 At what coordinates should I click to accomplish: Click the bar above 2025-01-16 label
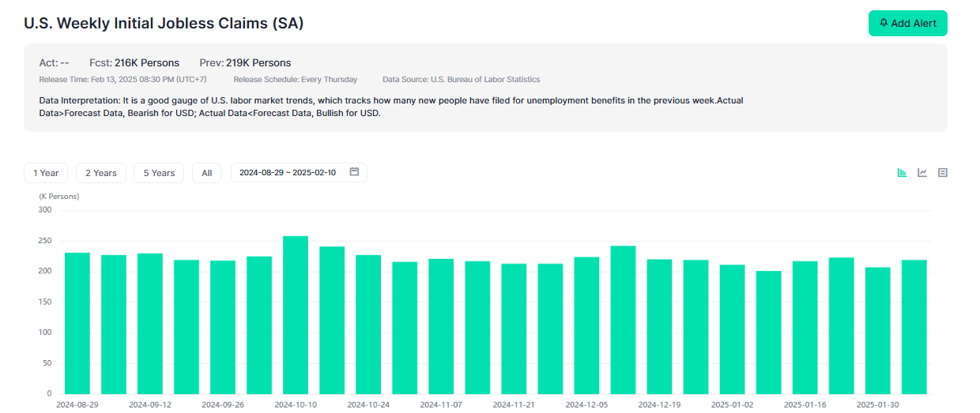pos(805,328)
